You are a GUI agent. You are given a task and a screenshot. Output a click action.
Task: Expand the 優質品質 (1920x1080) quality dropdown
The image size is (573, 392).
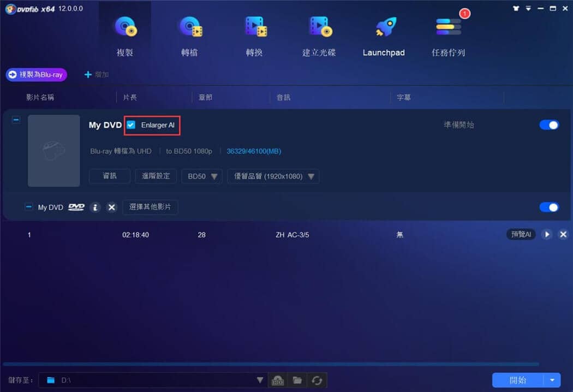click(273, 176)
